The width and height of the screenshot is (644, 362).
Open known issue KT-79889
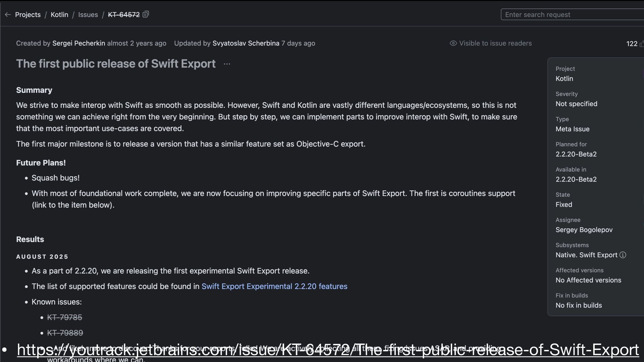pyautogui.click(x=65, y=333)
